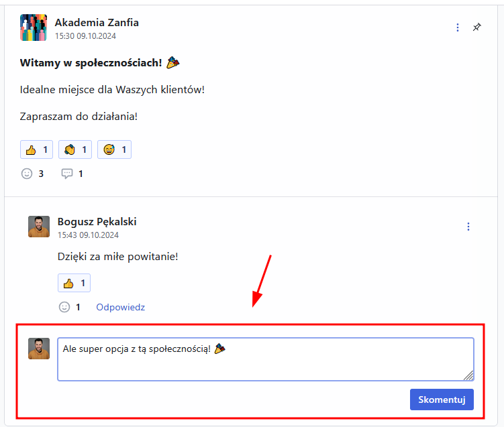Click the Akademia Zanfia profile avatar

point(34,27)
